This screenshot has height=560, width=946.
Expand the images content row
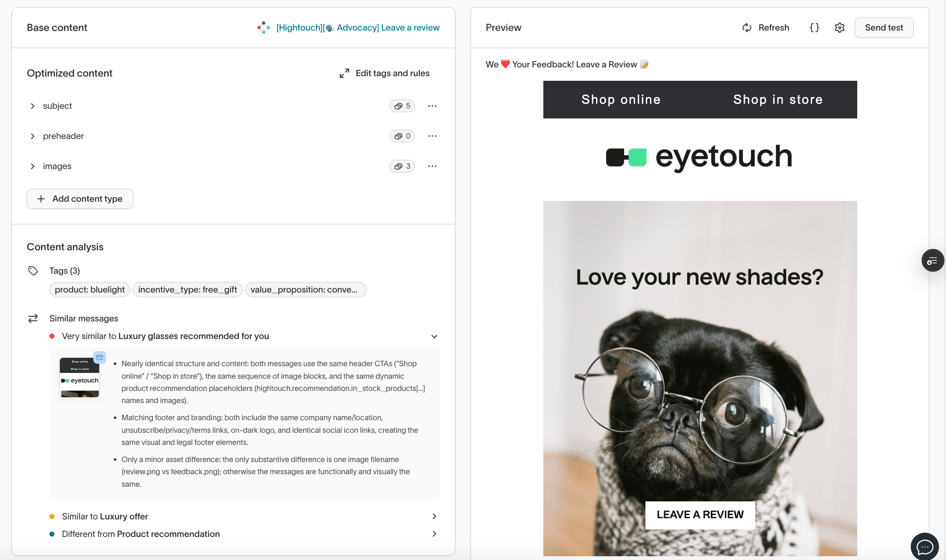click(33, 166)
